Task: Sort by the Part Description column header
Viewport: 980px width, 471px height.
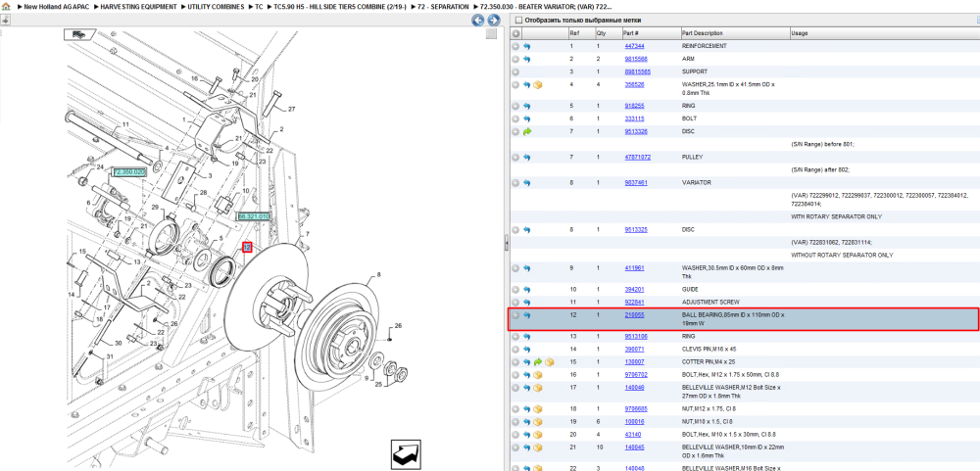Action: click(x=735, y=33)
